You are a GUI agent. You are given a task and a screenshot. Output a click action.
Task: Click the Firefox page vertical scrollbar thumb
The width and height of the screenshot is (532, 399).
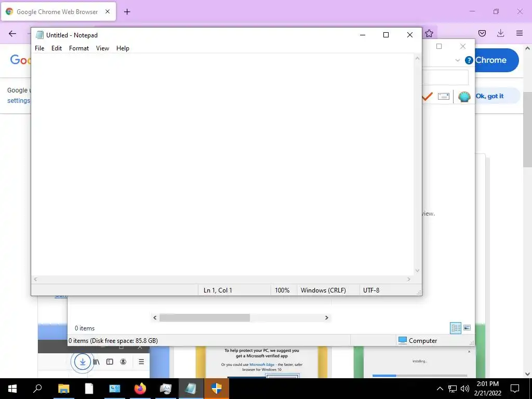(527, 129)
